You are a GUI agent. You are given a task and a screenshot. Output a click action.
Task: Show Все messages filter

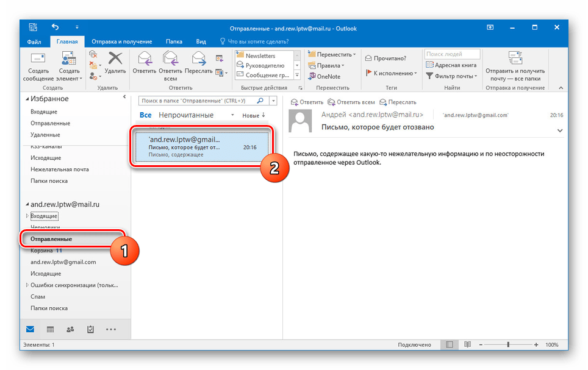click(146, 115)
